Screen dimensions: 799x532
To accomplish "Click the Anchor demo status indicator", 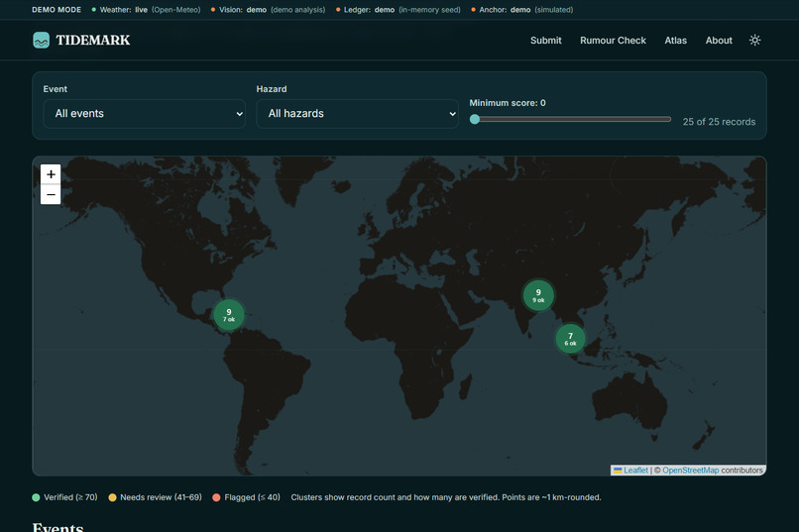I will click(522, 10).
